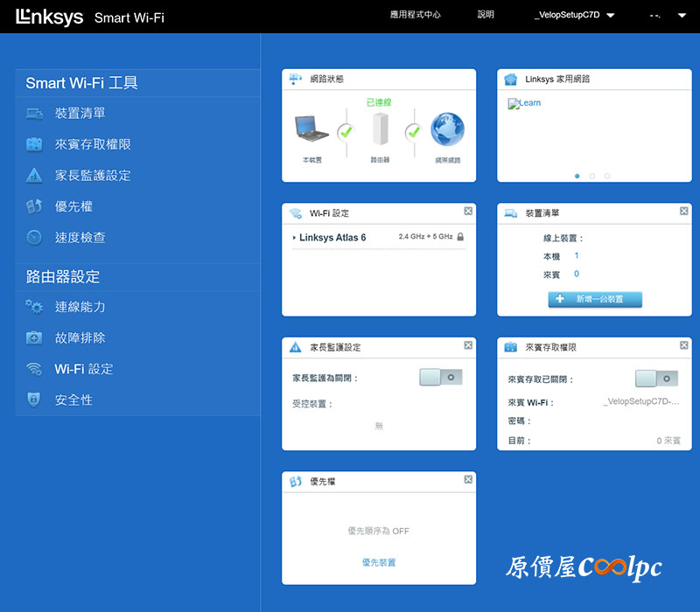Open the 優先權 arrows icon in sidebar

(34, 206)
